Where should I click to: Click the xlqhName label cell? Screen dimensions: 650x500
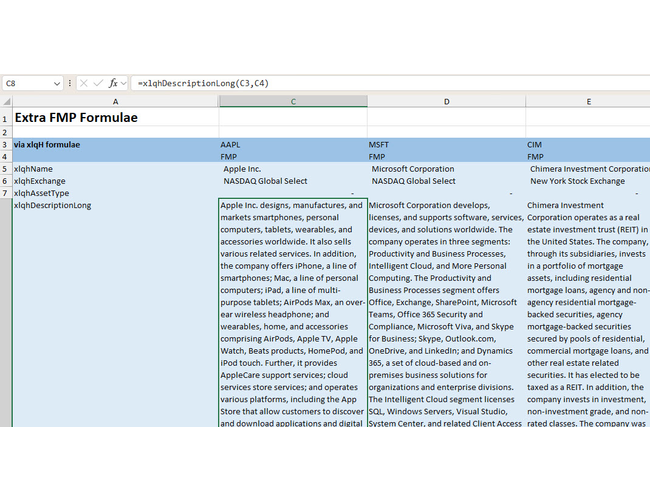click(116, 169)
